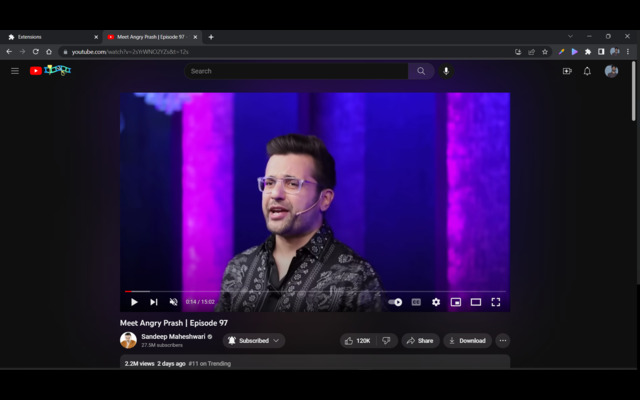Enter fullscreen mode in the player
640x400 pixels.
(x=496, y=302)
